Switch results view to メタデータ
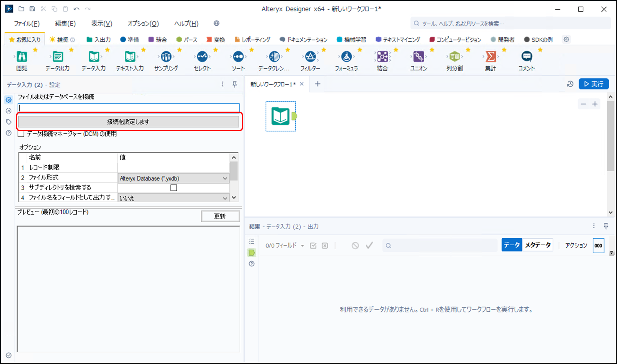The image size is (617, 364). (538, 245)
